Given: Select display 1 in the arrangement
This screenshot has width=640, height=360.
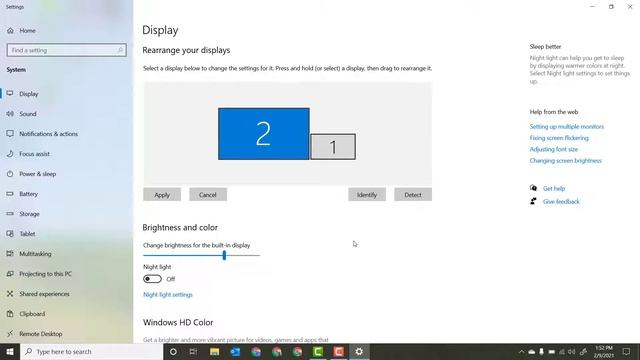Looking at the screenshot, I should [x=333, y=147].
